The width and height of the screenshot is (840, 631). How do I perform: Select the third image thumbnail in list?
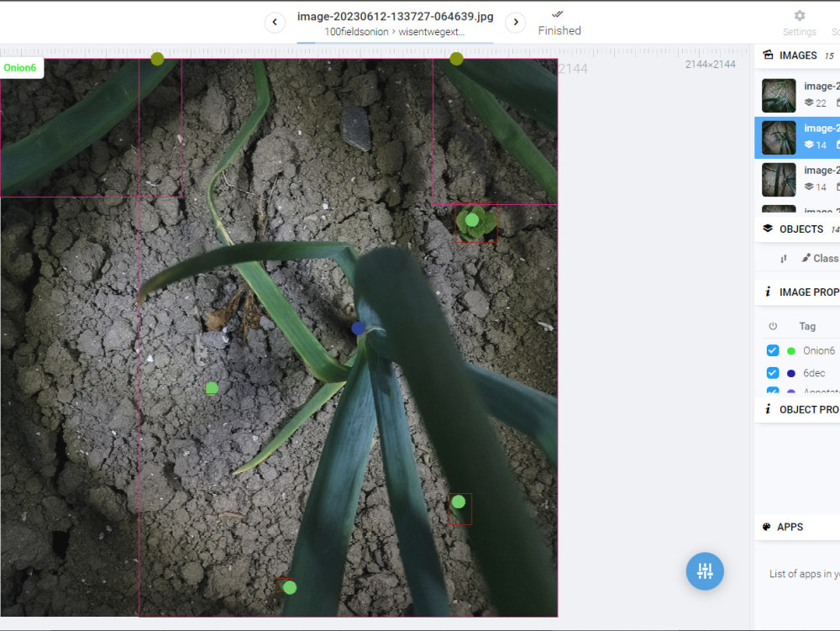point(779,180)
